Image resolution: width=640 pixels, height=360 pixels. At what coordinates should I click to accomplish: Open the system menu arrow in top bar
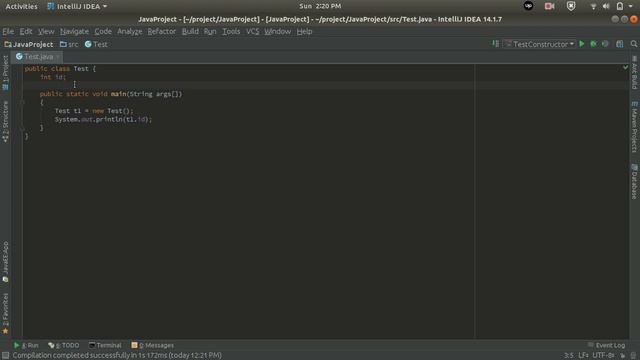tap(631, 6)
